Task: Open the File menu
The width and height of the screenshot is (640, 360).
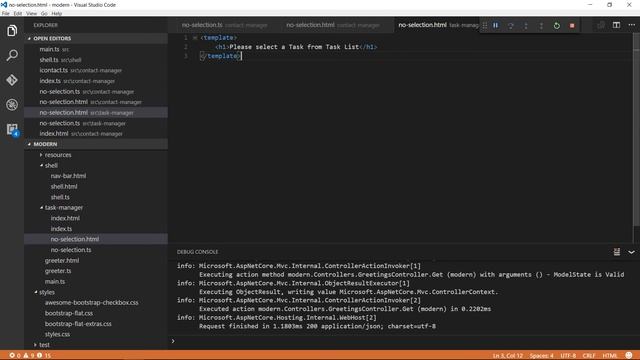Action: pyautogui.click(x=5, y=13)
